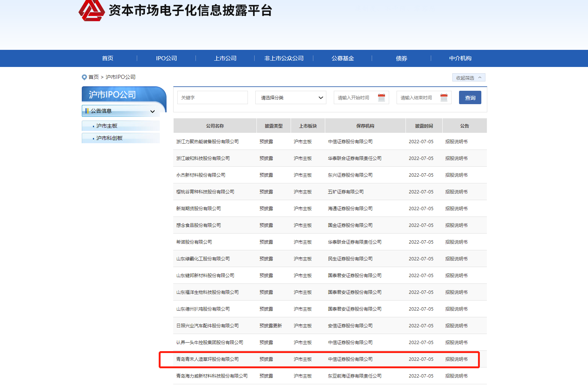This screenshot has height=385, width=588.
Task: Open the 债券 navigation tab
Action: (401, 58)
